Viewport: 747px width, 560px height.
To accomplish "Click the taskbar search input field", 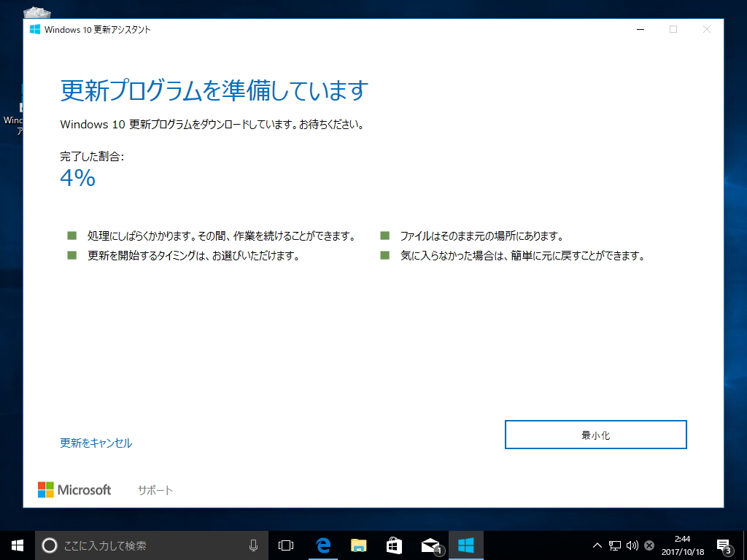I will tap(146, 545).
